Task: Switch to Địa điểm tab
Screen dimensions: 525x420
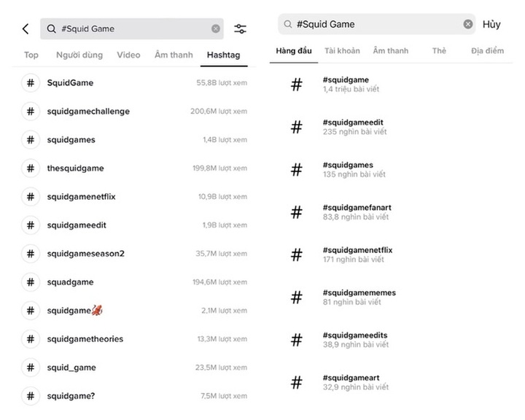Action: (x=487, y=51)
